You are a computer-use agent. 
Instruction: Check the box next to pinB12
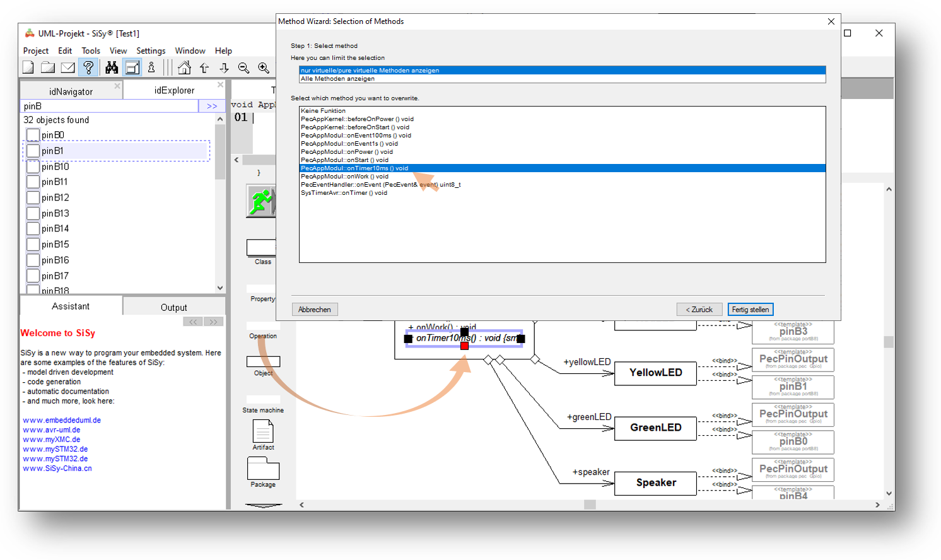pos(33,197)
